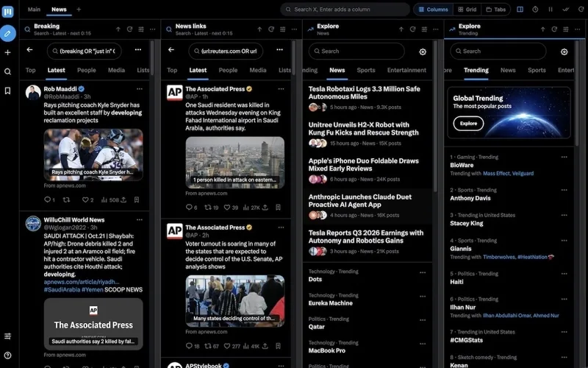
Task: Open News links column more menu
Action: 295,29
